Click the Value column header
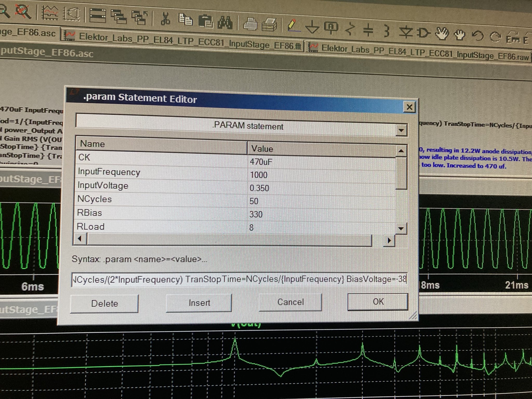 point(322,150)
